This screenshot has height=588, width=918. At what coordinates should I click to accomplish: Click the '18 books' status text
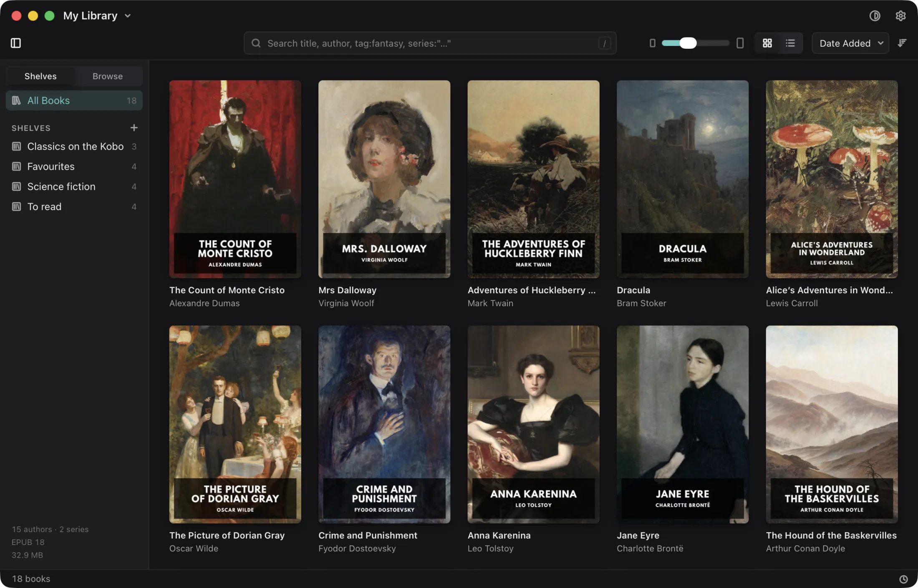click(31, 579)
